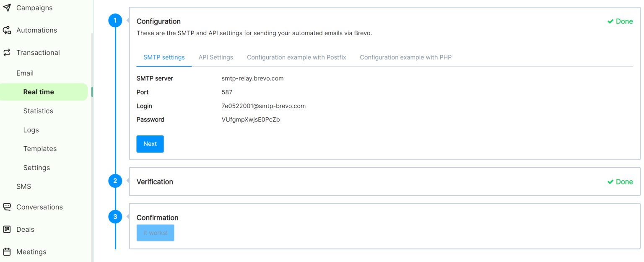The height and width of the screenshot is (262, 644).
Task: Click the Next button
Action: click(x=150, y=144)
